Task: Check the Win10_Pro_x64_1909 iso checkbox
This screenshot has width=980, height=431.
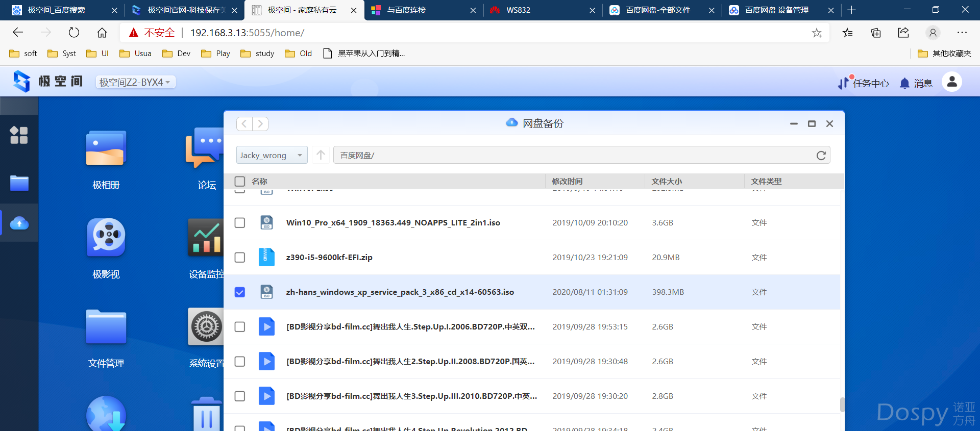Action: pos(239,222)
